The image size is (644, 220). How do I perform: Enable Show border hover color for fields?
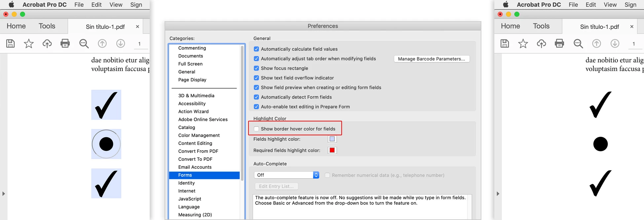(x=256, y=129)
